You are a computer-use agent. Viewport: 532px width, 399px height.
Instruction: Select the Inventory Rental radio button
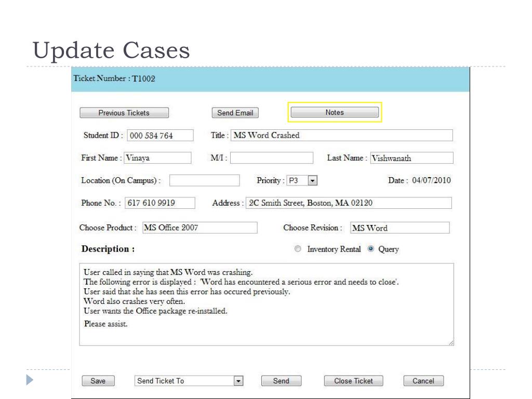298,249
